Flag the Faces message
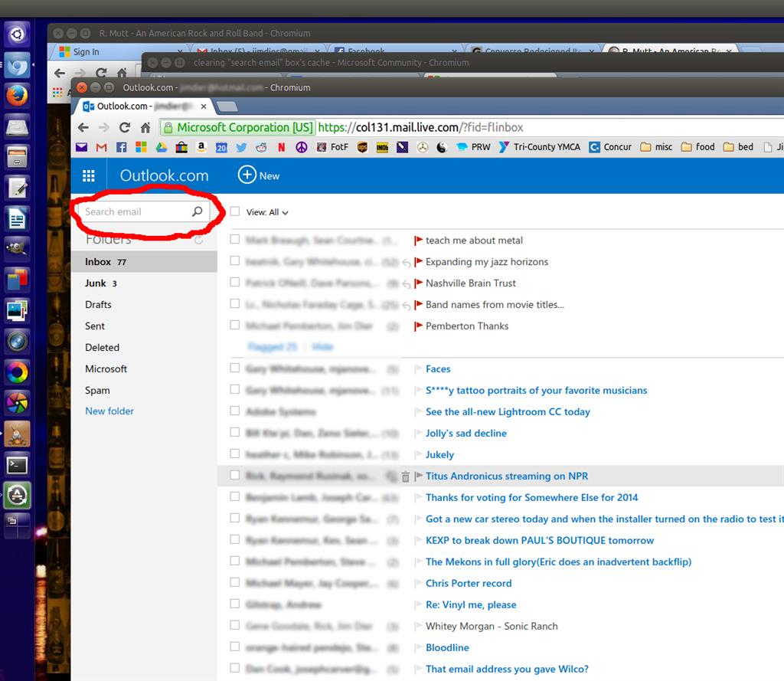784x681 pixels. pyautogui.click(x=419, y=369)
